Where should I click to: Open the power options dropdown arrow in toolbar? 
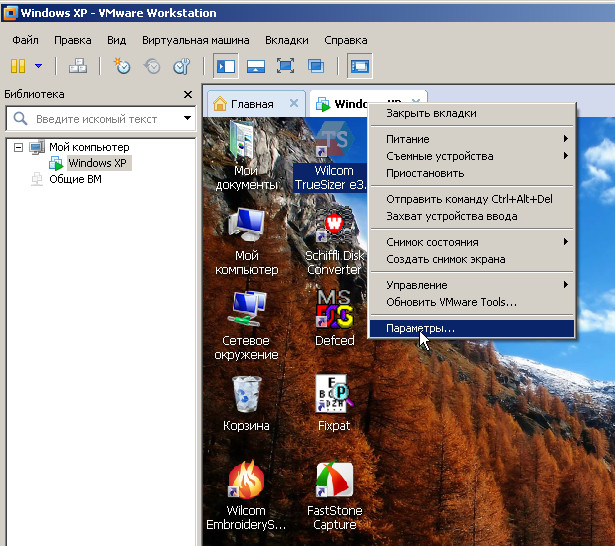[x=38, y=66]
